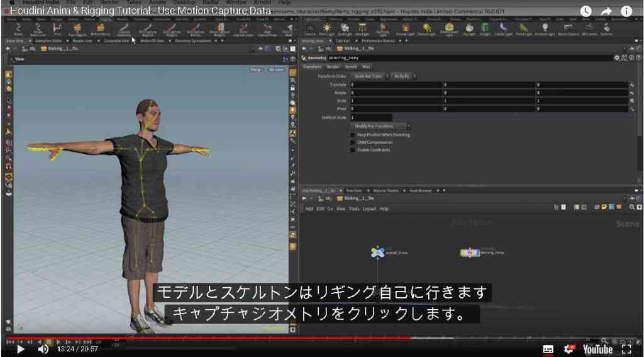Image resolution: width=644 pixels, height=357 pixels.
Task: Select the Edit Capture Weights shelf tool
Action: [172, 30]
